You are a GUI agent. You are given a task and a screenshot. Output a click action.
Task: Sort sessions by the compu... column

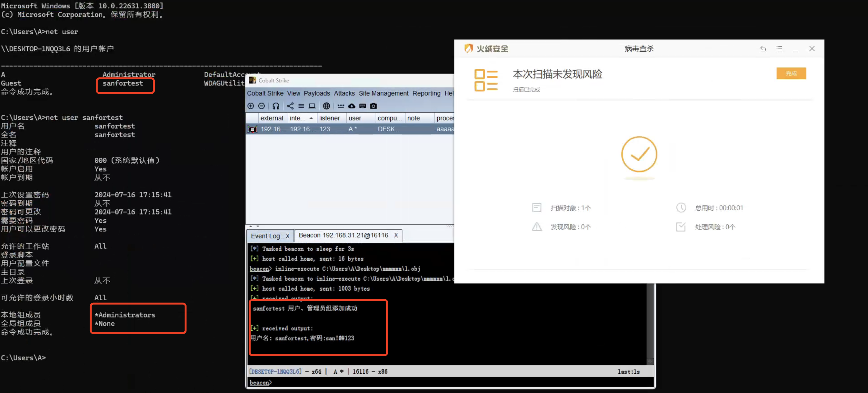[x=390, y=118]
